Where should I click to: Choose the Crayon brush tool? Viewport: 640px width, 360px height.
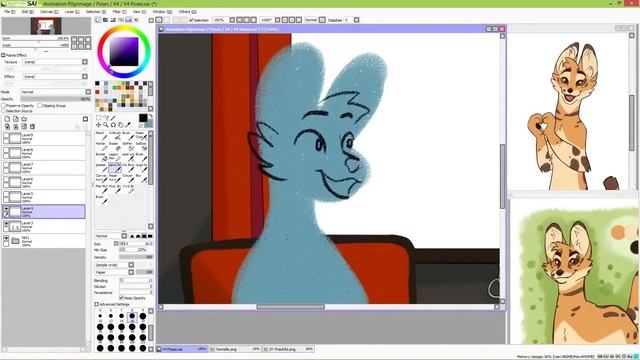coord(128,178)
